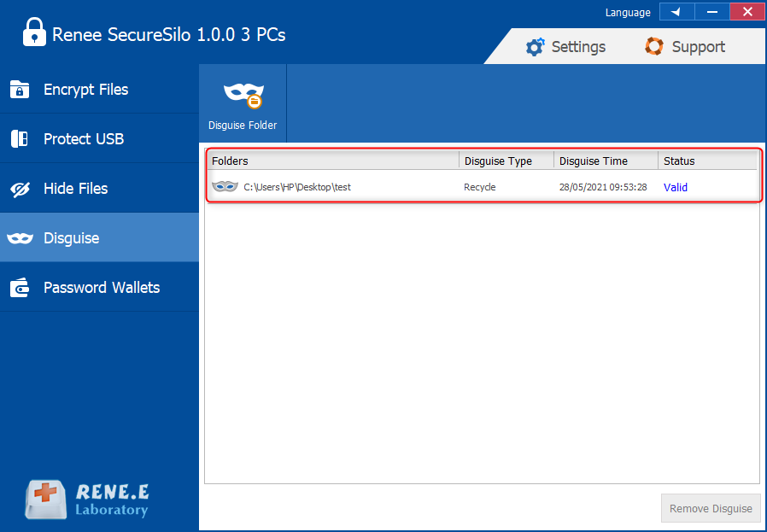
Task: Click the Settings gear icon
Action: coord(535,47)
